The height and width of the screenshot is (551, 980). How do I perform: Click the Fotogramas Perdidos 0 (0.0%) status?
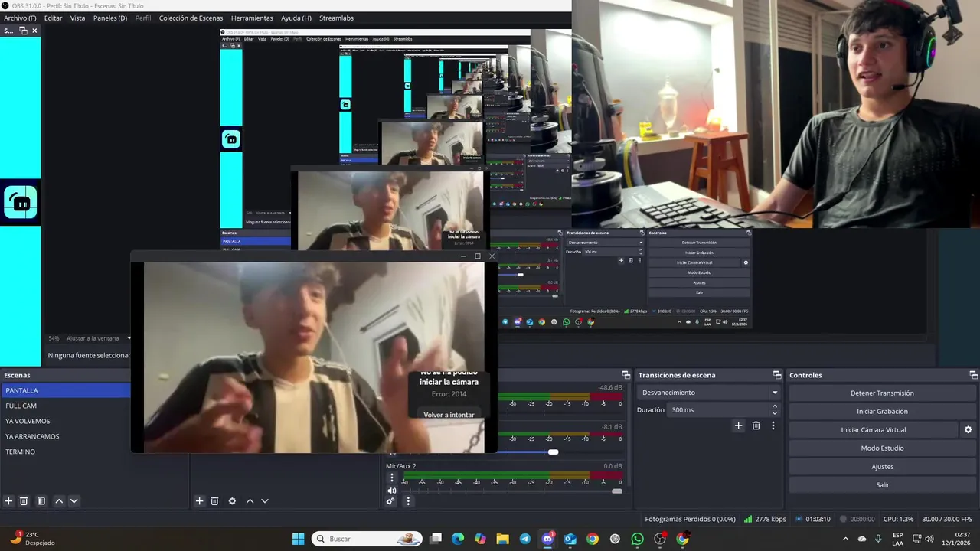[x=690, y=519]
